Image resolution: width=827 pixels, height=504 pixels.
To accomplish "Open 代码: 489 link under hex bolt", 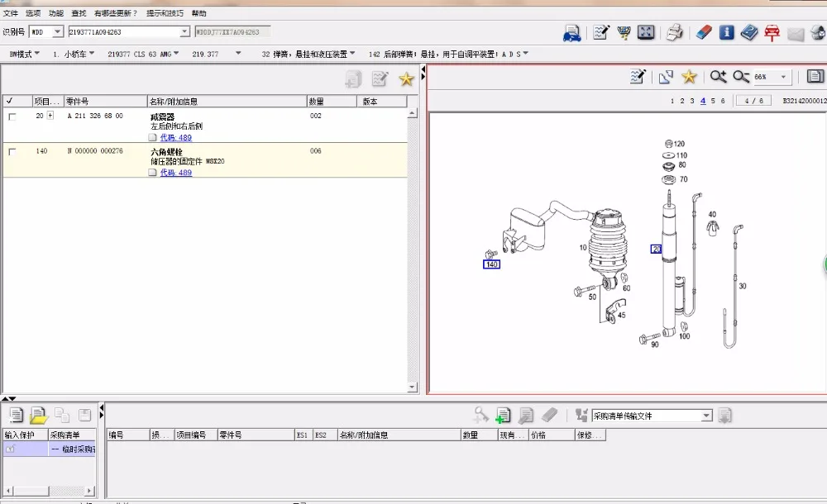I will [175, 173].
